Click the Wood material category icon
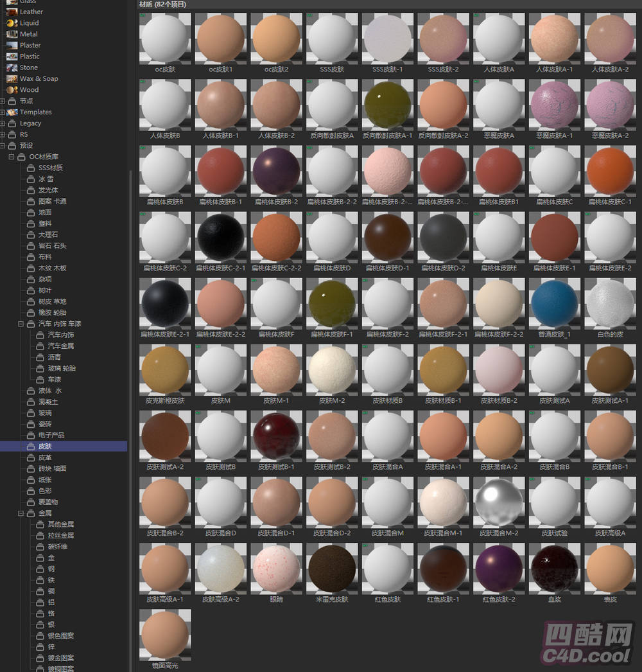642x672 pixels. (x=12, y=90)
